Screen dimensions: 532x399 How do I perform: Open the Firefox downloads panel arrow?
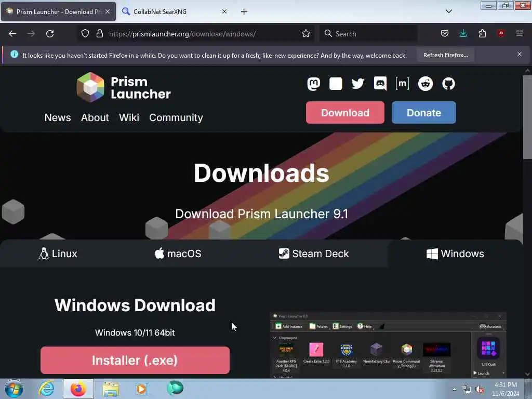[463, 34]
